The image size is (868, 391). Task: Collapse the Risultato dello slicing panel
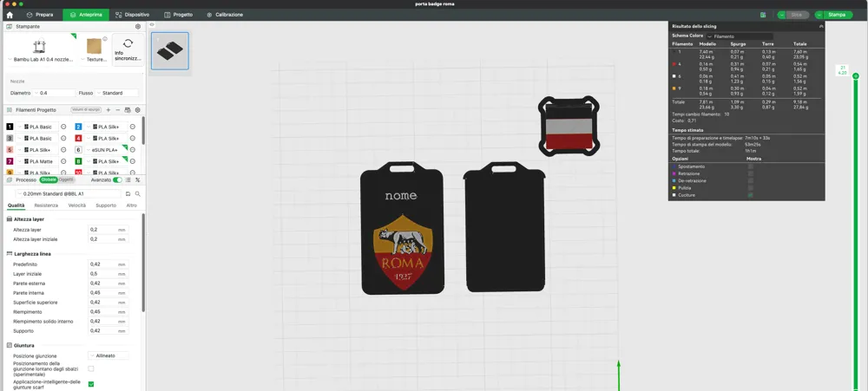tap(821, 26)
